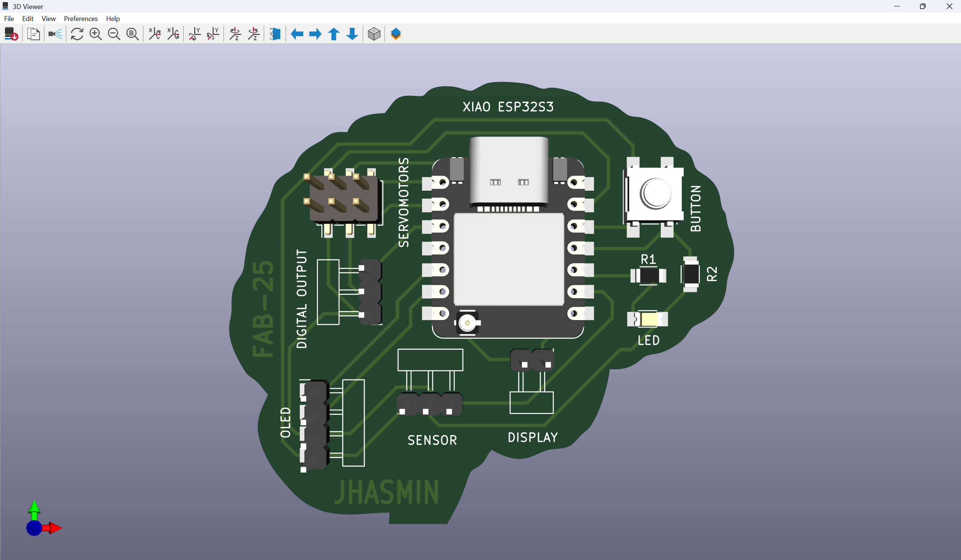961x560 pixels.
Task: Rotate Y clockwise
Action: pyautogui.click(x=195, y=34)
